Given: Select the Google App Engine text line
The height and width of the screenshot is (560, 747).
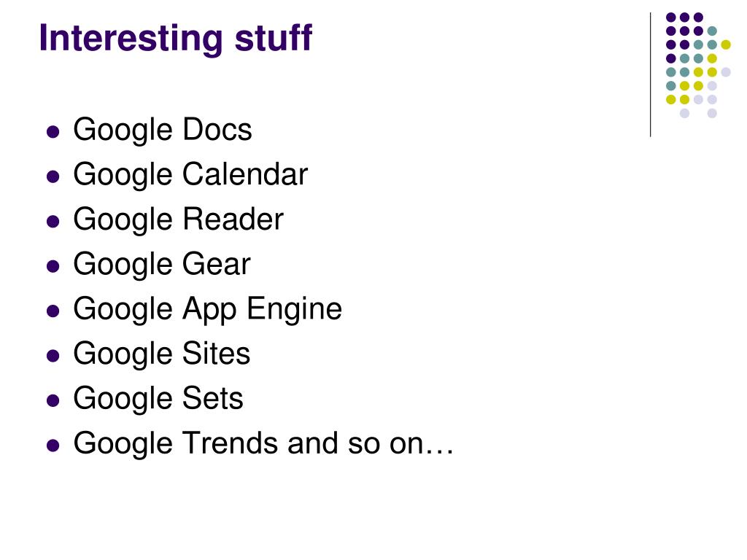Looking at the screenshot, I should [x=208, y=309].
